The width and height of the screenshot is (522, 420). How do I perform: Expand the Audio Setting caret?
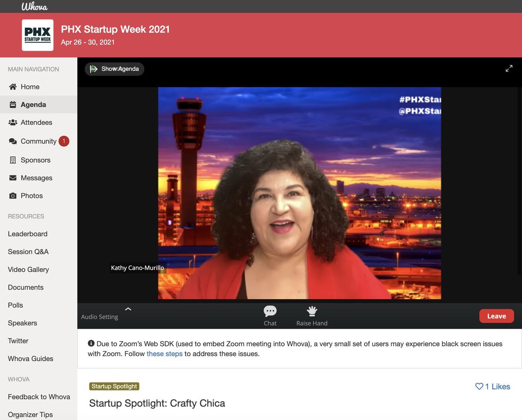(x=128, y=309)
